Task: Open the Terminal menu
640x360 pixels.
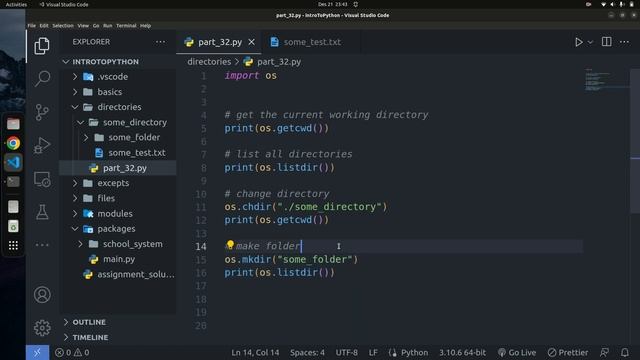Action: [126, 26]
